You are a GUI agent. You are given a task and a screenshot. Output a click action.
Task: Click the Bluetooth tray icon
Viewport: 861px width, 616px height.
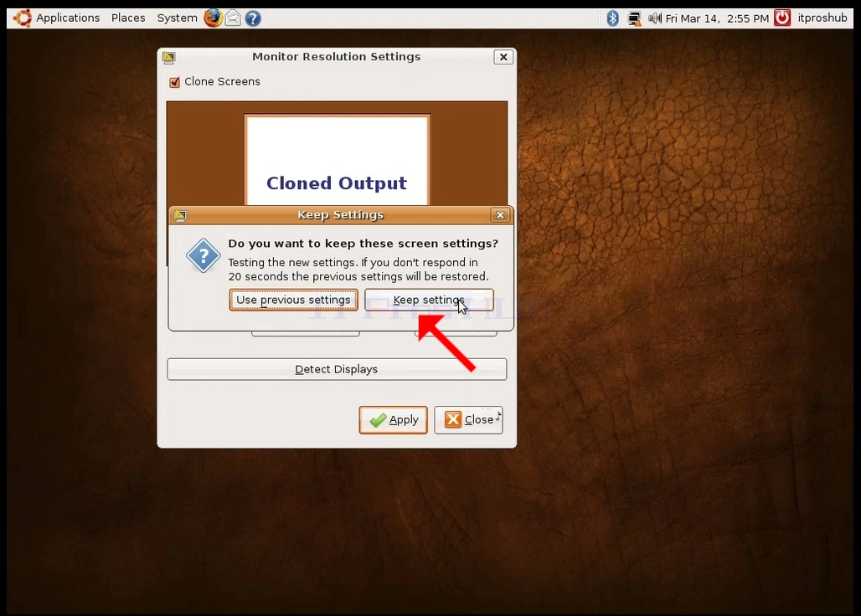[613, 18]
